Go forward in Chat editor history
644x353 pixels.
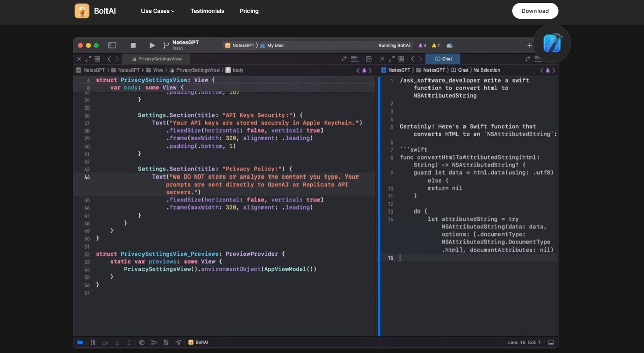[420, 59]
